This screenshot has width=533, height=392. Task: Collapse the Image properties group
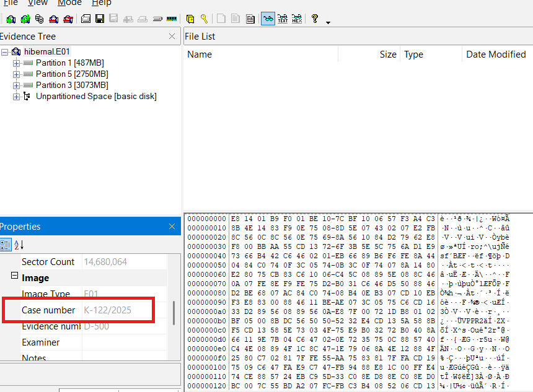[14, 276]
